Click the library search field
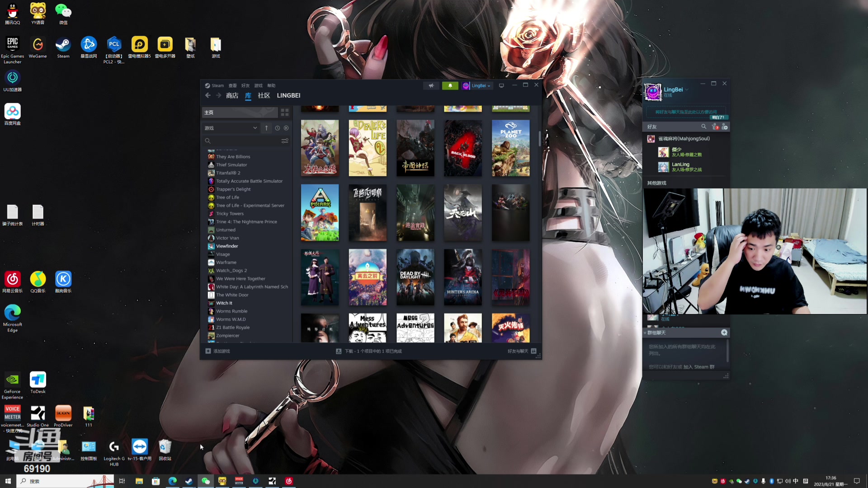The image size is (868, 488). click(244, 141)
